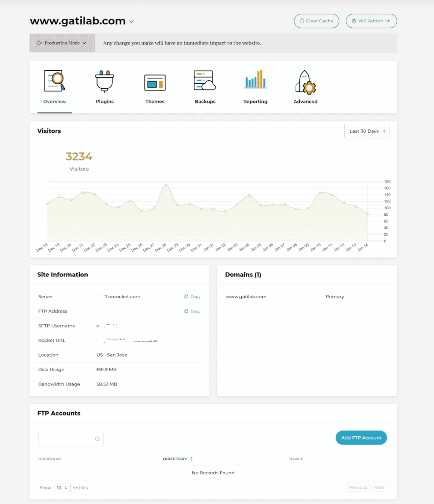Change the Last 30 Days visitor range
The image size is (434, 504).
pyautogui.click(x=366, y=131)
